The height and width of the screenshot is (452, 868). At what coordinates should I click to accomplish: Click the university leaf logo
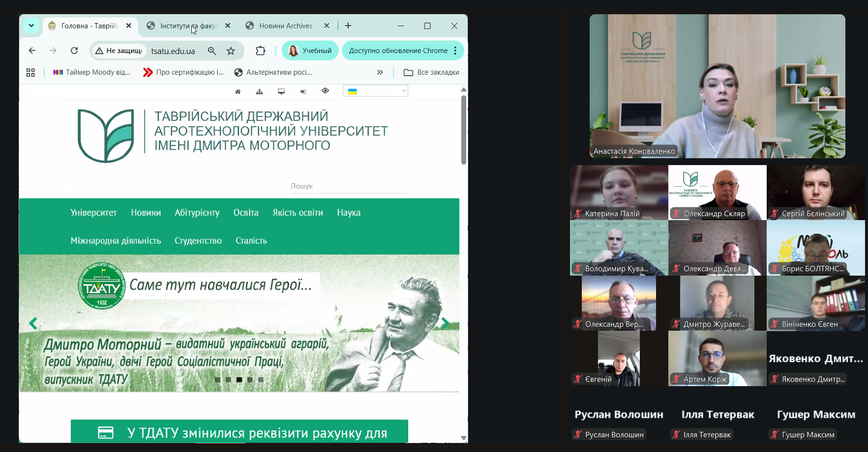point(106,136)
